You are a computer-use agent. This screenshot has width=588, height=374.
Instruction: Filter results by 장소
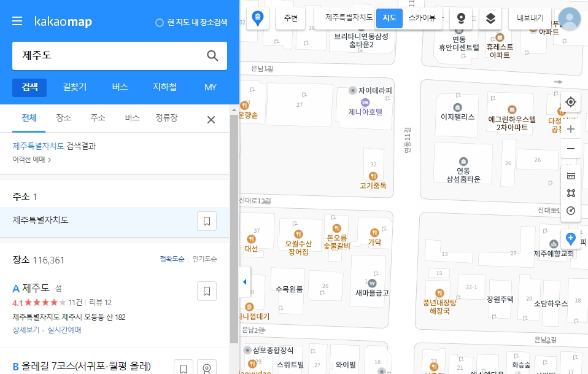[x=63, y=118]
